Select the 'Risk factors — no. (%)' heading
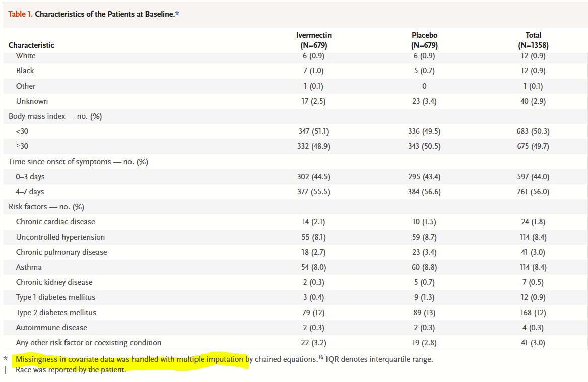 pyautogui.click(x=46, y=207)
